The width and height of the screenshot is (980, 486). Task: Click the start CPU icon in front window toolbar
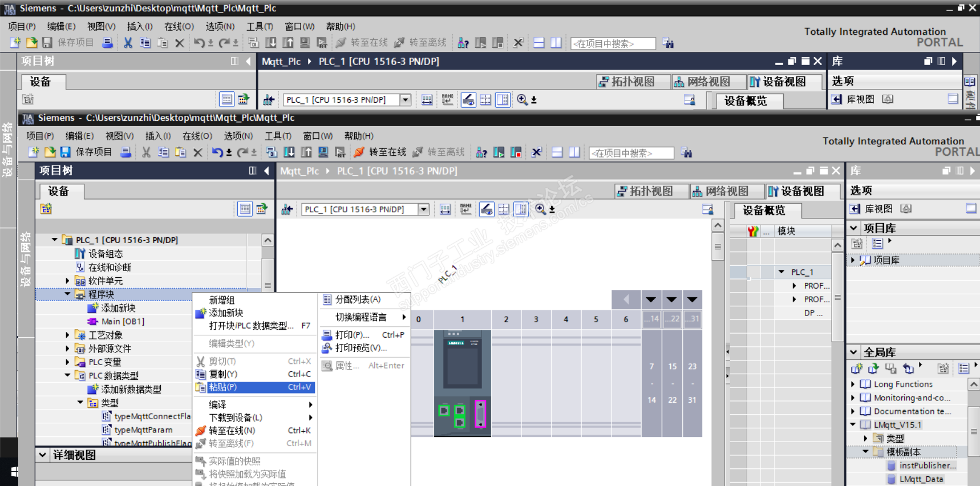[x=499, y=152]
